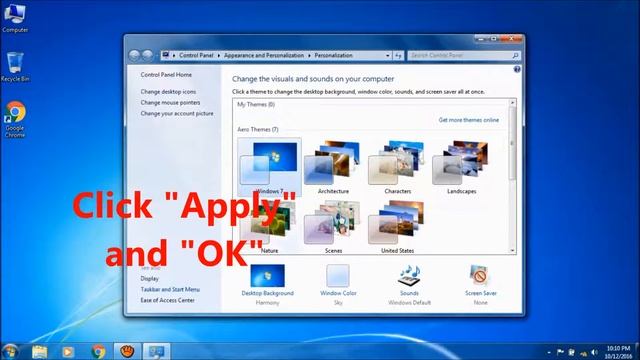Open Windows Explorer from the taskbar
The width and height of the screenshot is (640, 360).
(40, 351)
